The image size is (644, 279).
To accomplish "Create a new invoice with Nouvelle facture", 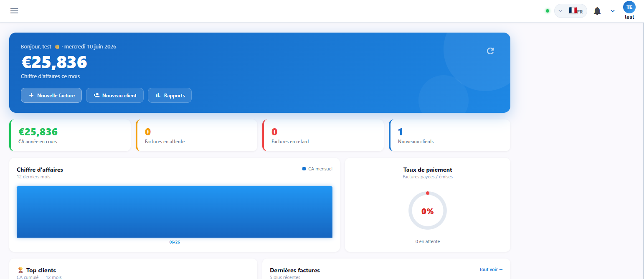I will tap(51, 95).
